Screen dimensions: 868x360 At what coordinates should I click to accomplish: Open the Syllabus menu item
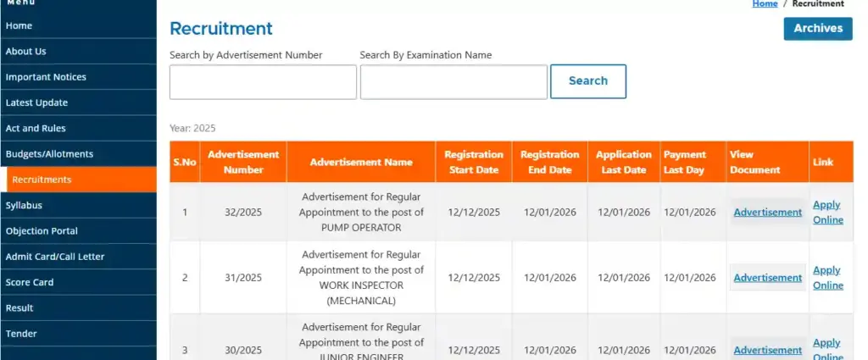(24, 205)
